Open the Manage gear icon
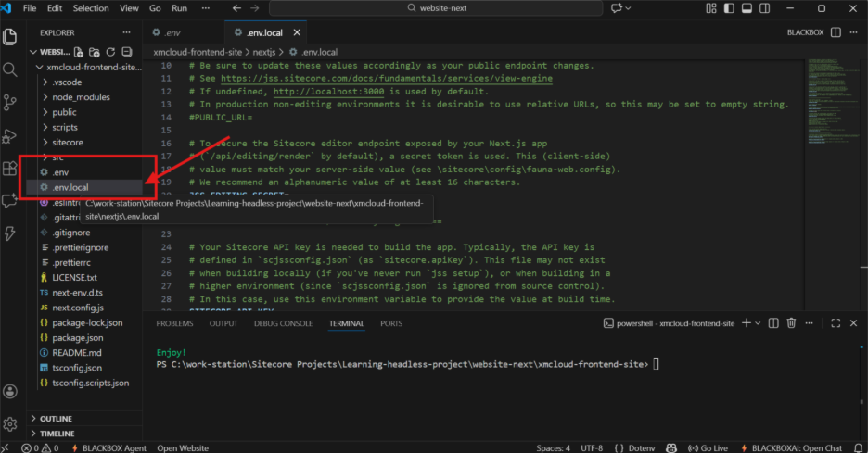 click(x=10, y=423)
